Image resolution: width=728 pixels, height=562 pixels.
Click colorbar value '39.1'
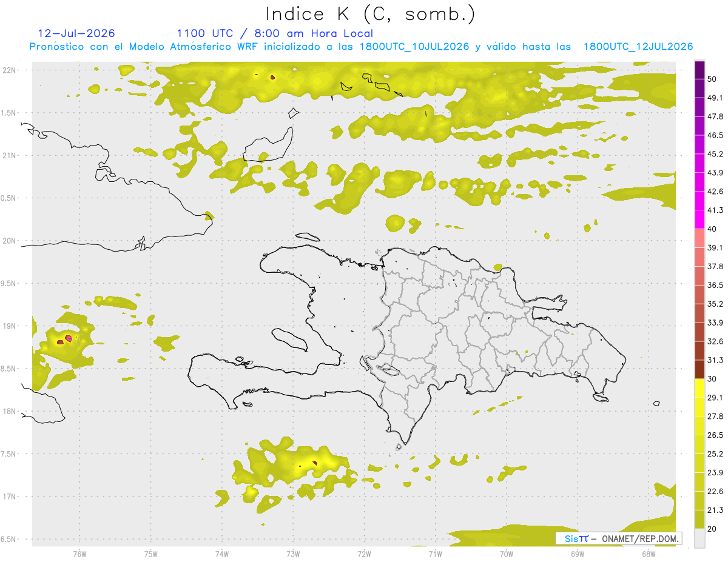(x=715, y=248)
